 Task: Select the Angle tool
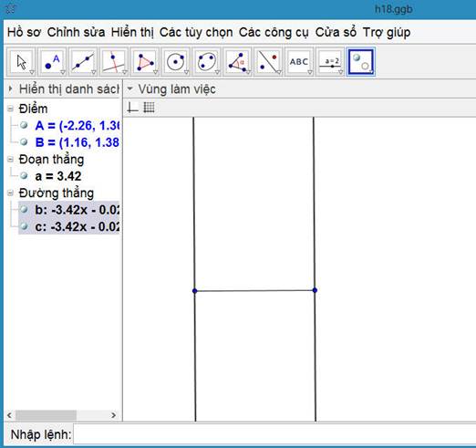click(238, 62)
